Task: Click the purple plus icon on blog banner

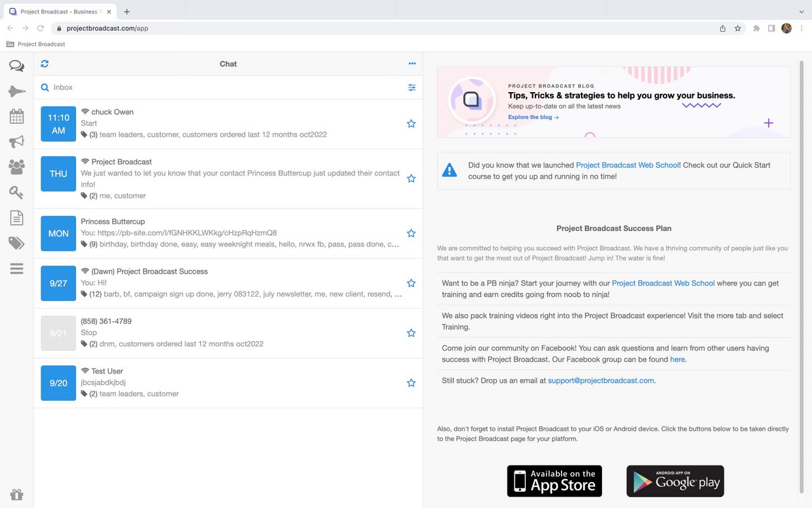Action: pos(768,123)
